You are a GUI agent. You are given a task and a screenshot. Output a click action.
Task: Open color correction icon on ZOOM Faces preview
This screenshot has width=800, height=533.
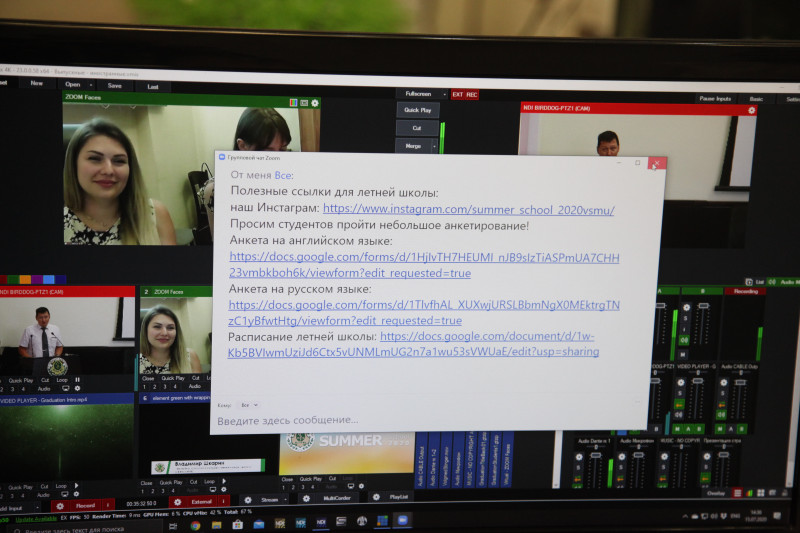(293, 103)
